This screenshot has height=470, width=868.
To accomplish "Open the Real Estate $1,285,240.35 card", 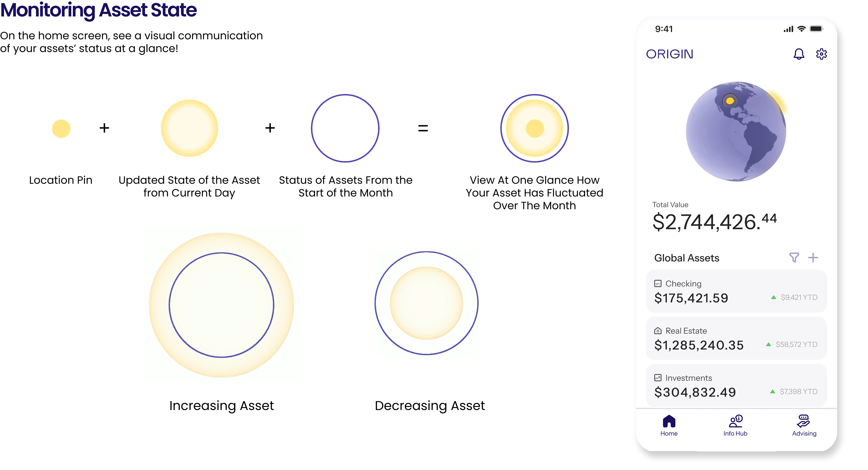I will point(736,338).
